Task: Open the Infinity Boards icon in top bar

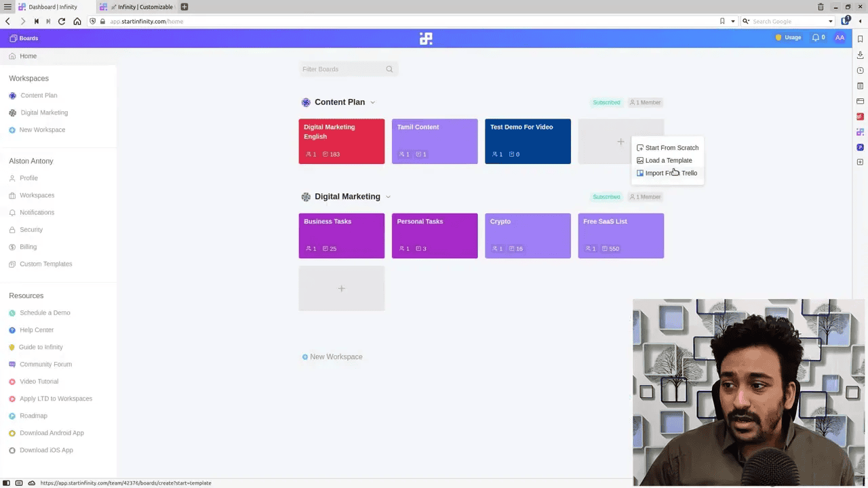Action: 13,38
